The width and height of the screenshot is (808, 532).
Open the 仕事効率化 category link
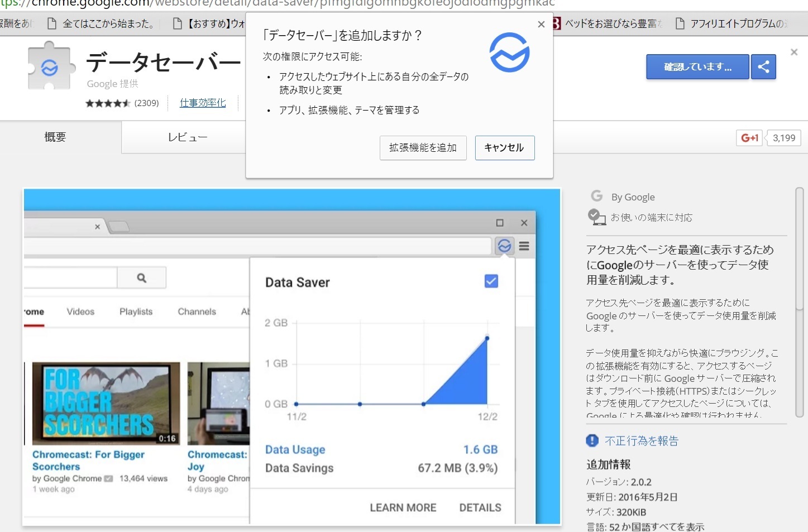pos(203,103)
